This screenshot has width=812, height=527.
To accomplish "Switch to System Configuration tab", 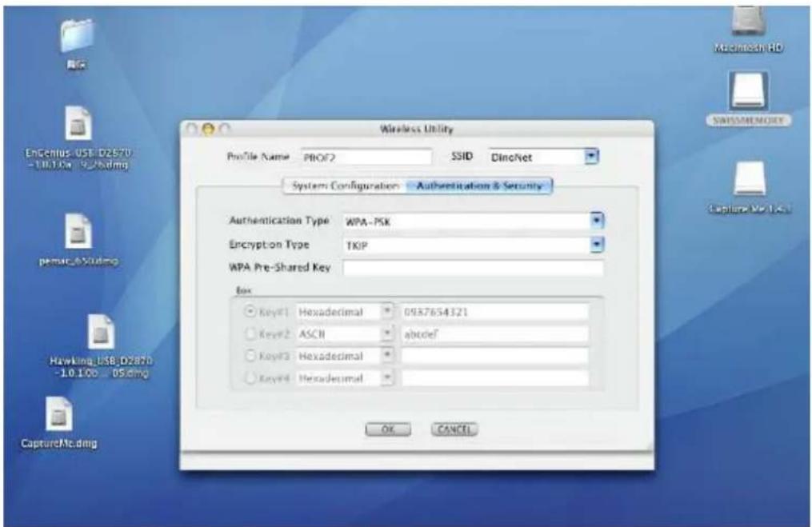I will [346, 186].
